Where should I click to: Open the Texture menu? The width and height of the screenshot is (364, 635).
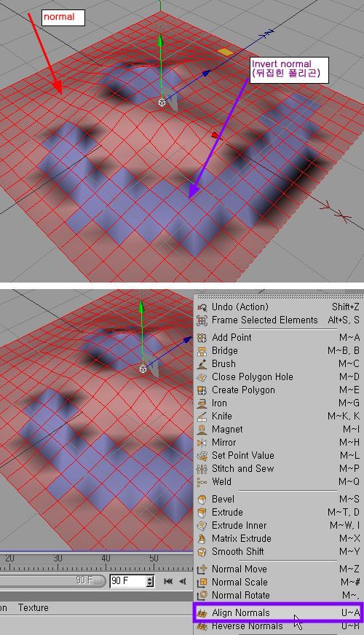click(33, 607)
